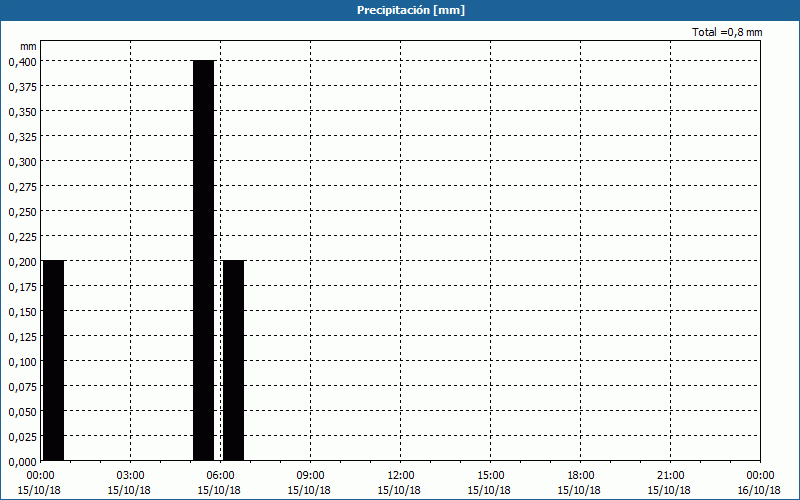The image size is (800, 500).
Task: Select the 0,250 axis label
Action: coord(23,212)
